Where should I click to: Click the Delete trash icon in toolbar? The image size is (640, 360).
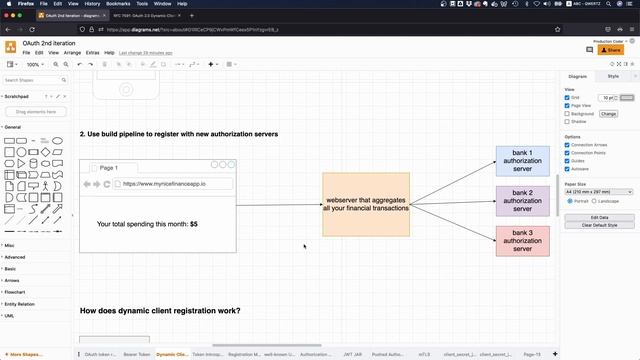[104, 64]
